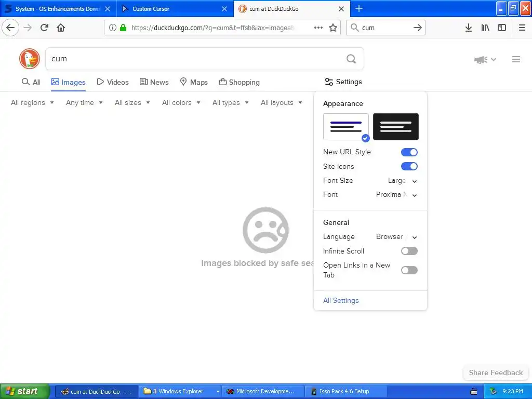This screenshot has width=532, height=399.
Task: Open a new browser tab with plus
Action: (x=358, y=8)
